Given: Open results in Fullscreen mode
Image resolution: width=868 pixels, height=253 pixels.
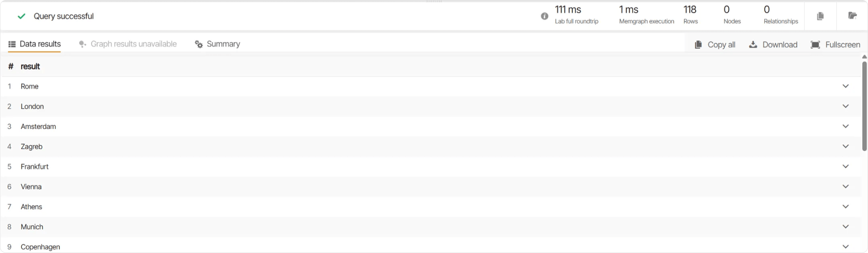Looking at the screenshot, I should click(x=835, y=44).
